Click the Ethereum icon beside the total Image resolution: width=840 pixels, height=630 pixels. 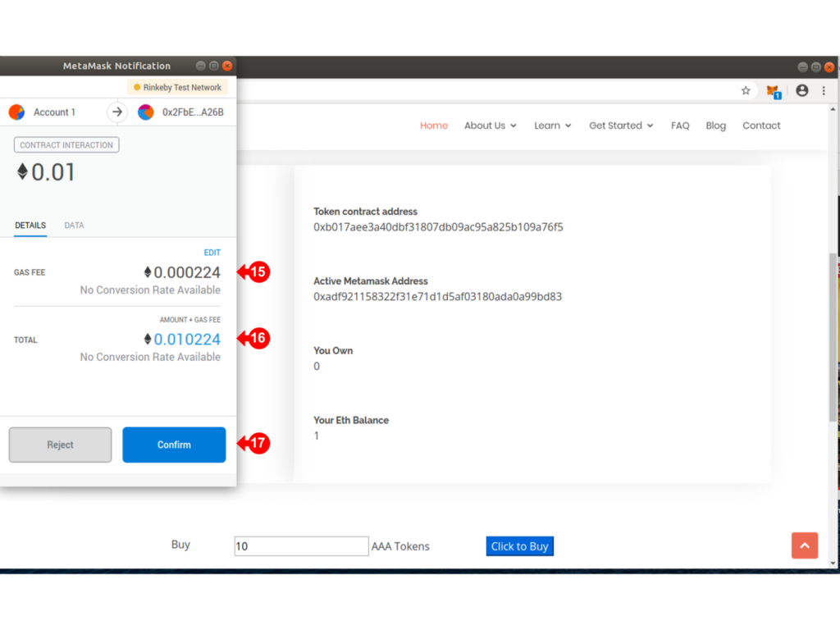pyautogui.click(x=148, y=339)
